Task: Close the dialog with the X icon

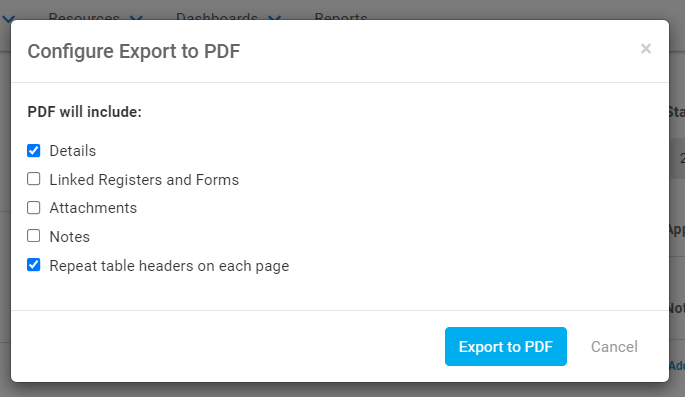Action: (646, 48)
